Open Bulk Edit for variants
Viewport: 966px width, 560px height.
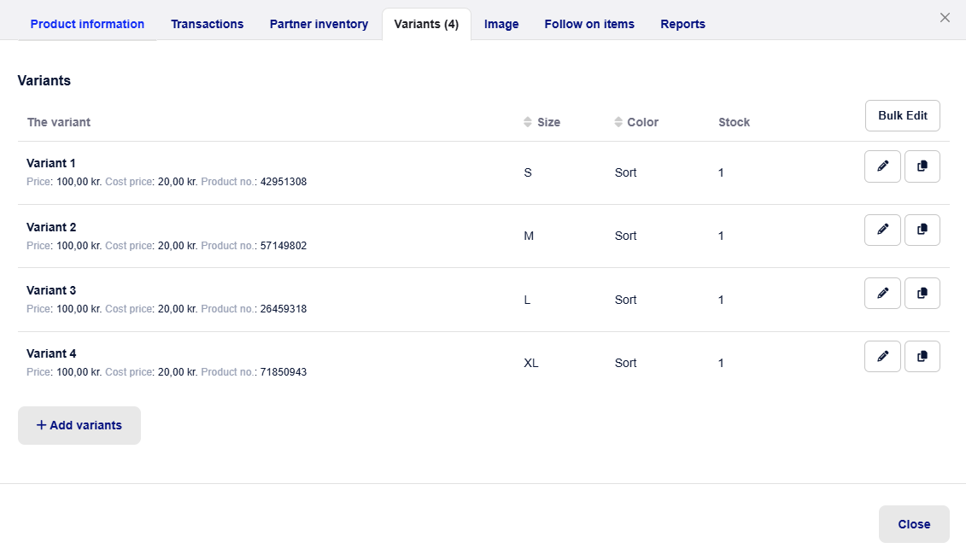coord(903,116)
